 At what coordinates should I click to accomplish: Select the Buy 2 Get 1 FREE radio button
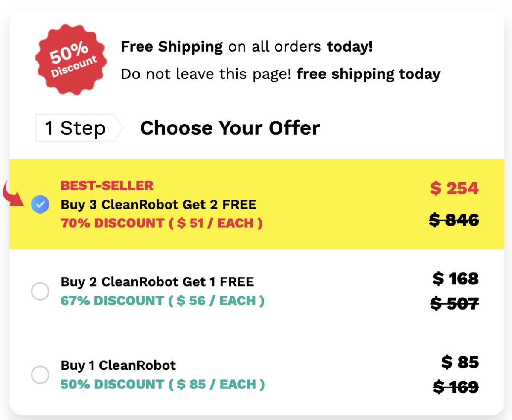coord(40,292)
